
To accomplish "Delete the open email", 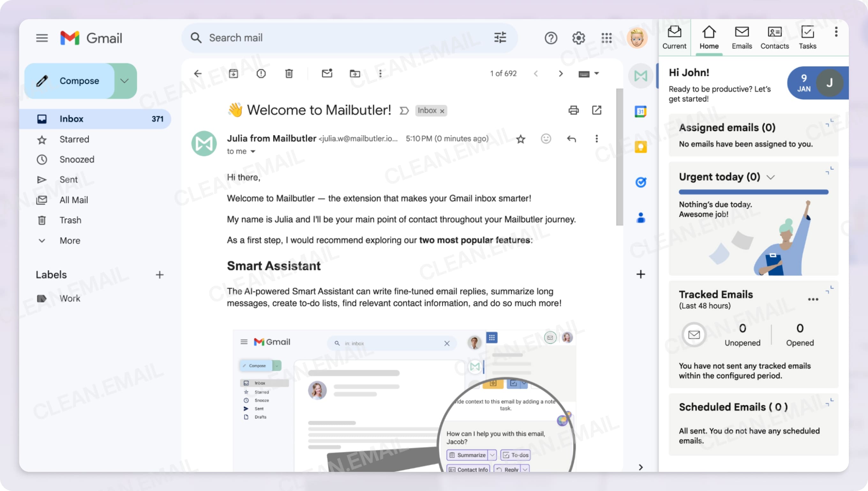I will pos(288,74).
